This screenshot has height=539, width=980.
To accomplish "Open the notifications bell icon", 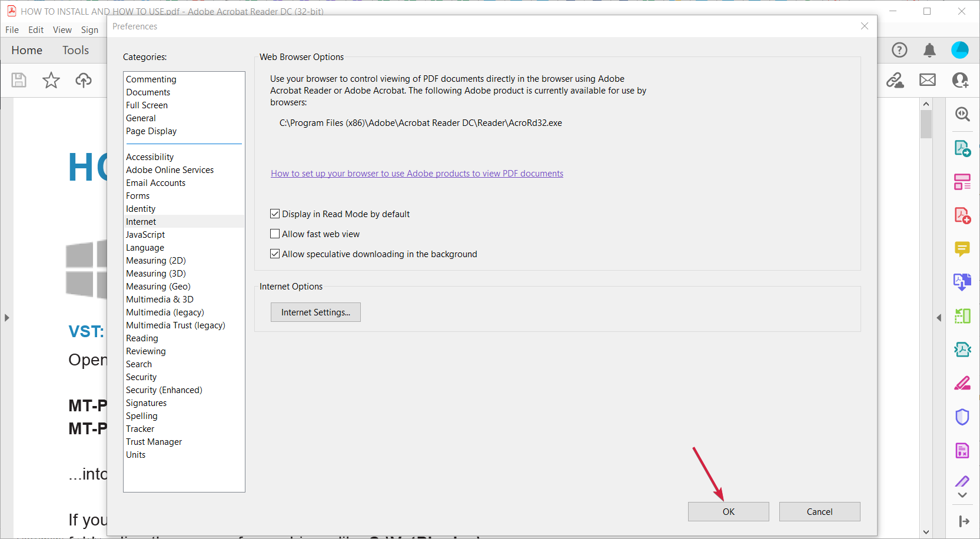I will 929,50.
